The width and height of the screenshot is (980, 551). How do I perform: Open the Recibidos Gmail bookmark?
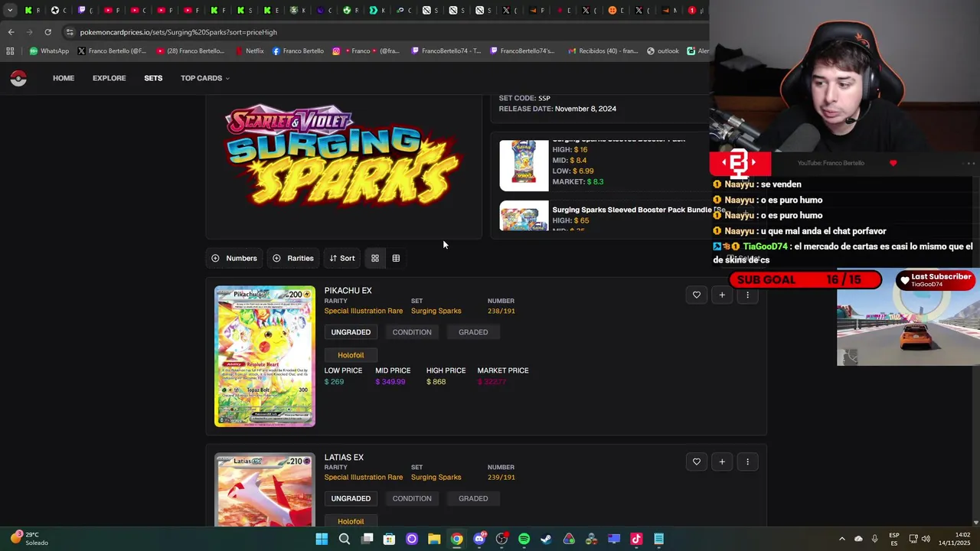click(603, 51)
